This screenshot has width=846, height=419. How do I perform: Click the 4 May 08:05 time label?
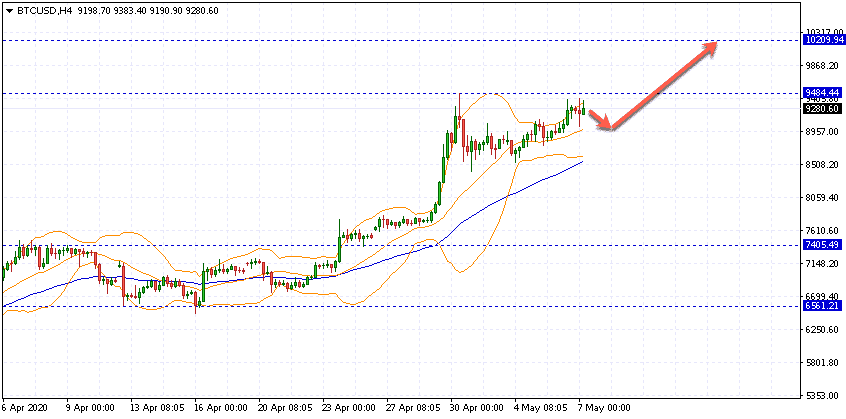pyautogui.click(x=541, y=407)
